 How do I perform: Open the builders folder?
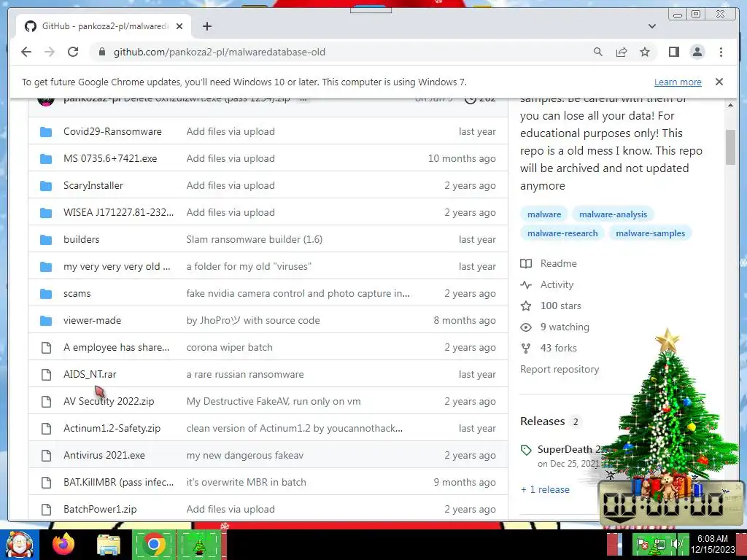pos(82,239)
